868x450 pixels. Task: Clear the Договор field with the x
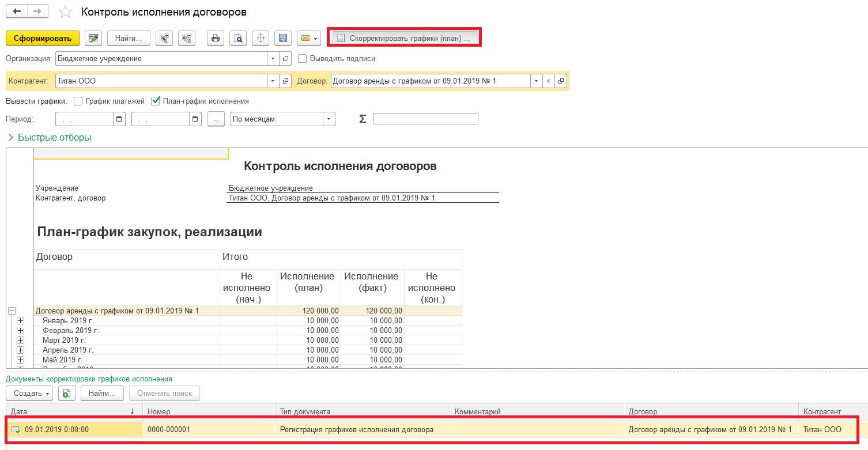(x=549, y=81)
